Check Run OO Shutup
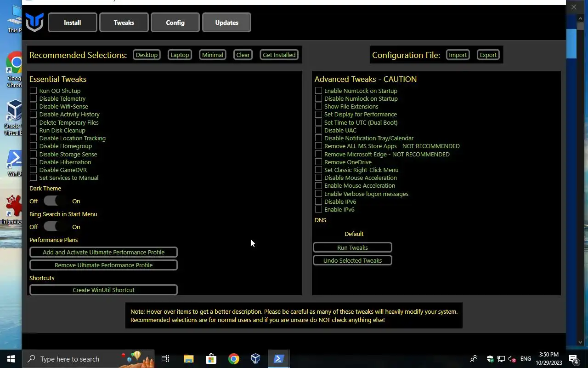Image resolution: width=588 pixels, height=368 pixels. coord(33,91)
